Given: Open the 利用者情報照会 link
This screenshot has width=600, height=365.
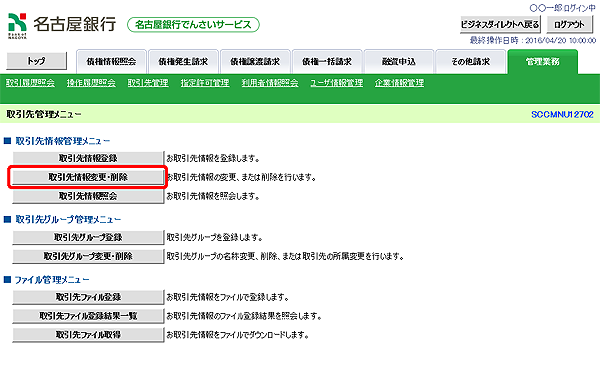Looking at the screenshot, I should (x=270, y=83).
